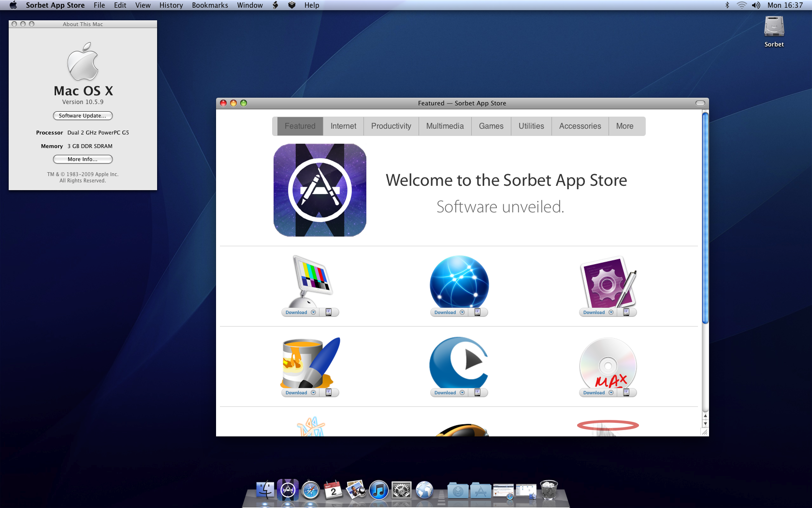Switch to the Multimedia tab
This screenshot has width=812, height=508.
point(445,126)
